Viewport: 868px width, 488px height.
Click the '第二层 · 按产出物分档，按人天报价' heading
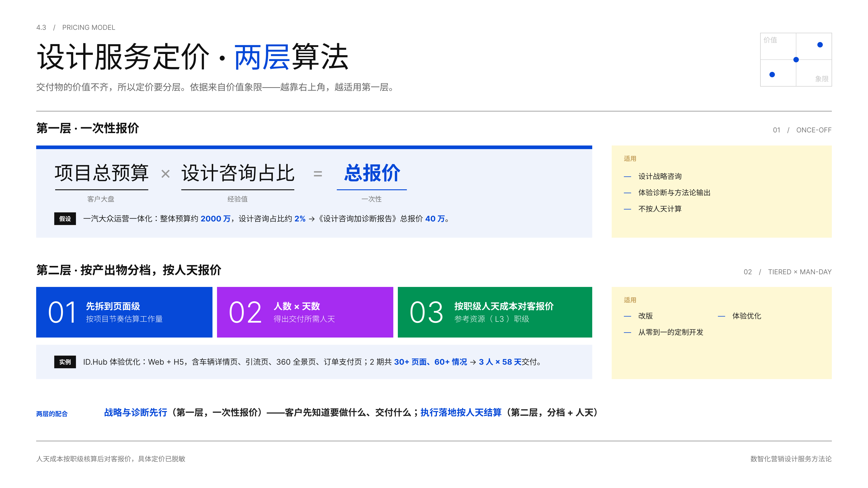(129, 270)
